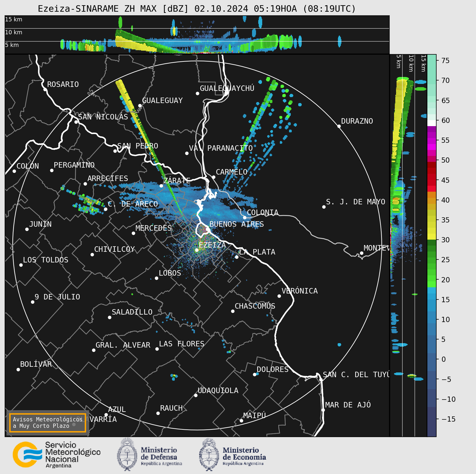The image size is (476, 474).
Task: Click the Ministerio de Economía emblem
Action: [x=209, y=454]
